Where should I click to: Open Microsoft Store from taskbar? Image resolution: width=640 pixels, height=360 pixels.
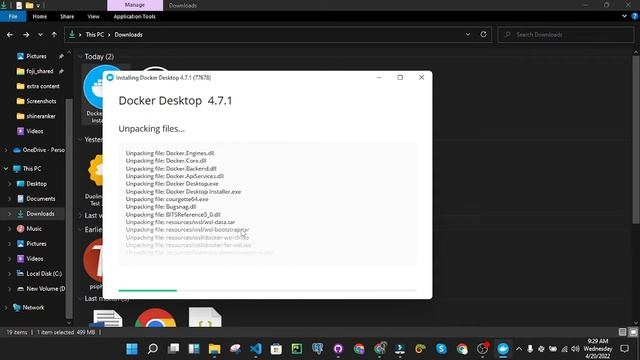276,349
